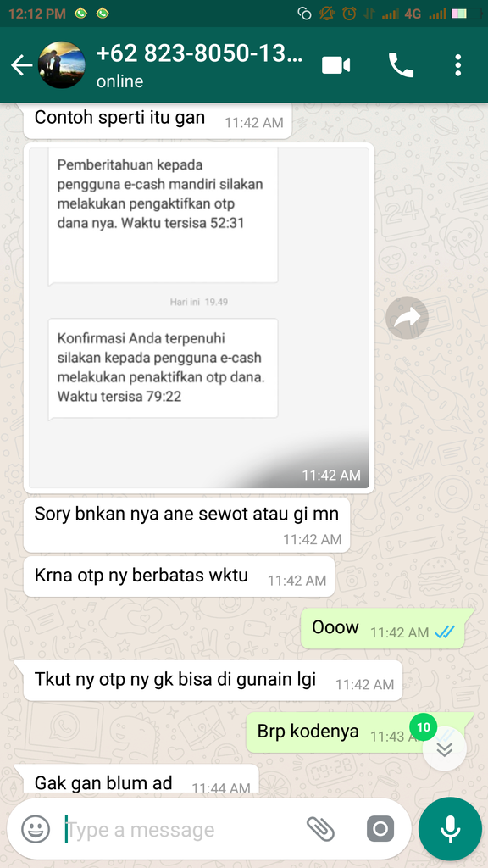The width and height of the screenshot is (488, 868).
Task: Start a video call with this contact
Action: [335, 66]
